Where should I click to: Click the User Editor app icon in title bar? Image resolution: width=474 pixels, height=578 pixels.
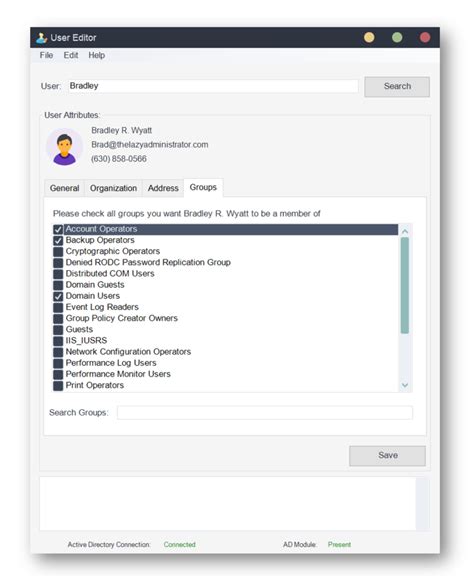coord(42,38)
